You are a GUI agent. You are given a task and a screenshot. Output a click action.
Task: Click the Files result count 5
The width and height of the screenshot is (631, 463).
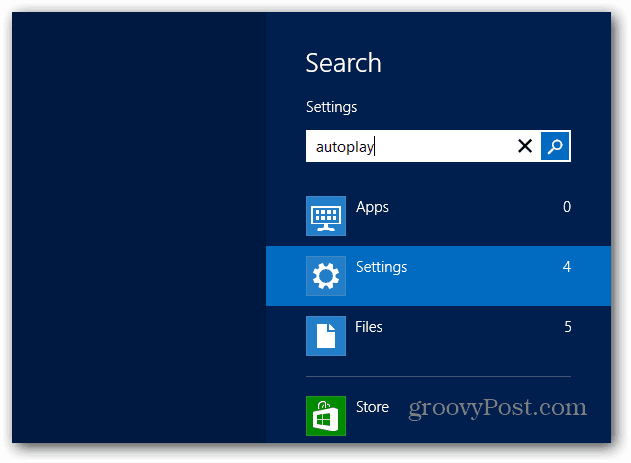tap(567, 327)
